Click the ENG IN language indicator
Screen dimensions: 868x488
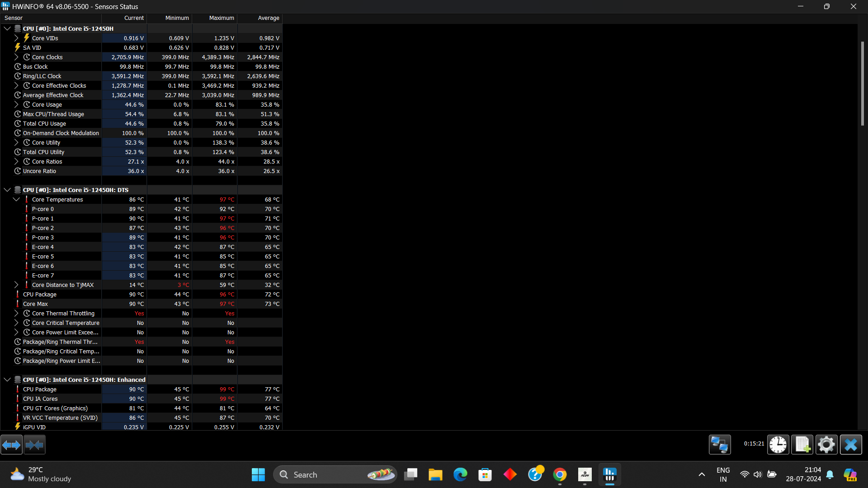(x=723, y=474)
